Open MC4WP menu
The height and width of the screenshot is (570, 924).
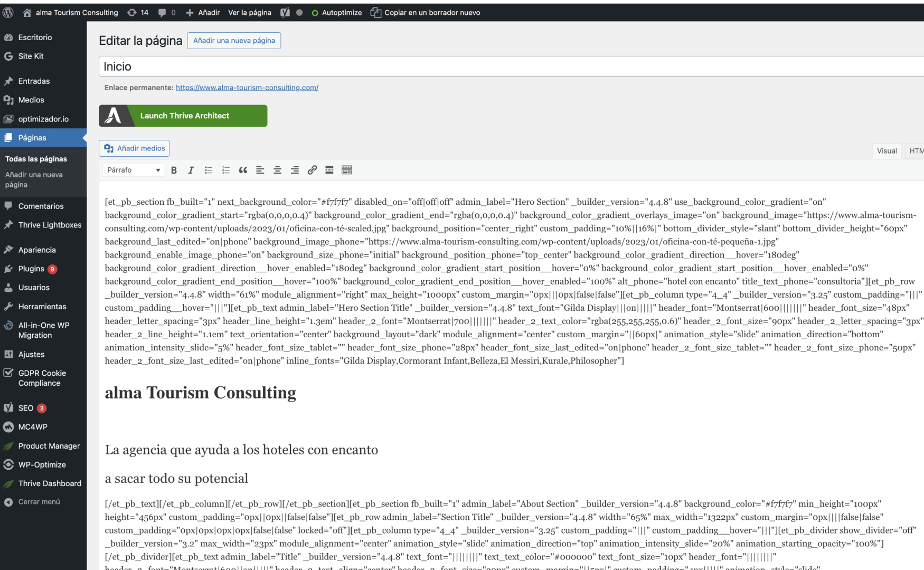pyautogui.click(x=43, y=427)
